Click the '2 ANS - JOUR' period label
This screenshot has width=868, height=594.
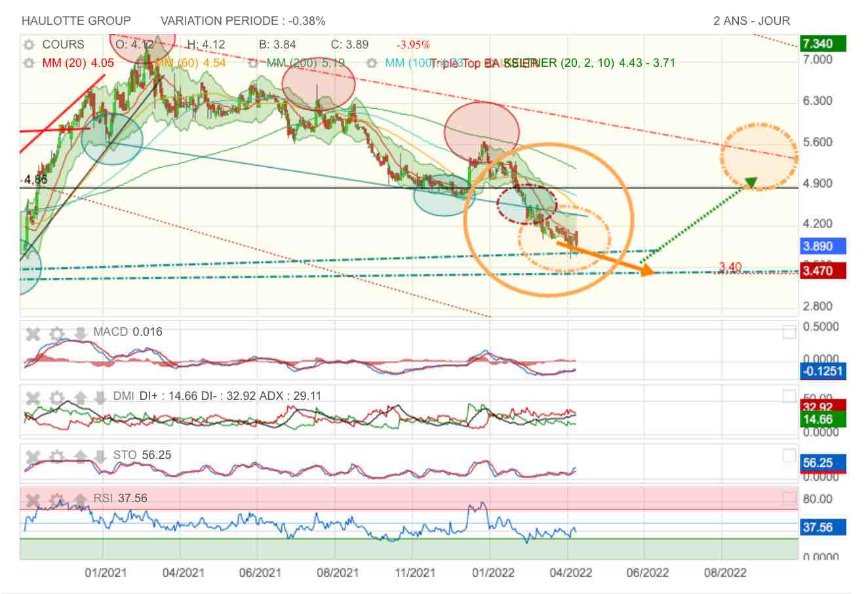(x=751, y=21)
